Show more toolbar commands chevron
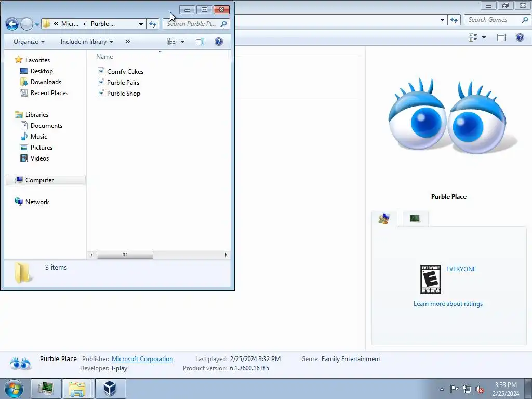The image size is (532, 399). coord(128,42)
